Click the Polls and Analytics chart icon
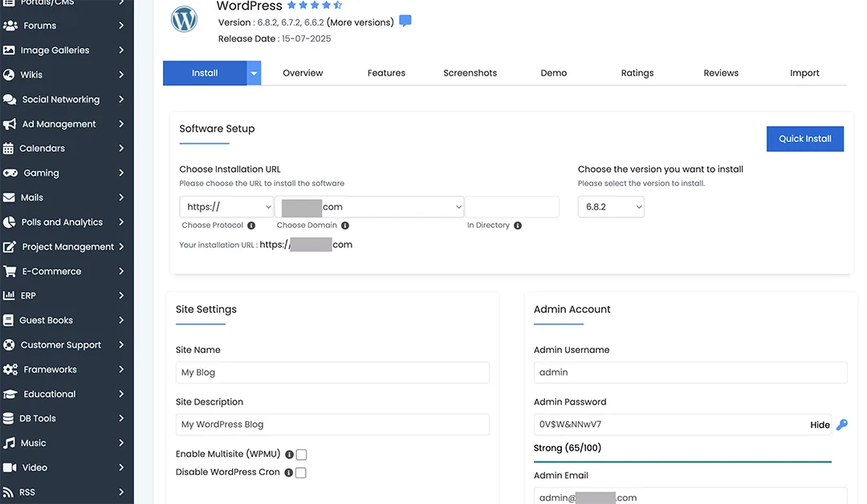The image size is (867, 504). pyautogui.click(x=9, y=222)
